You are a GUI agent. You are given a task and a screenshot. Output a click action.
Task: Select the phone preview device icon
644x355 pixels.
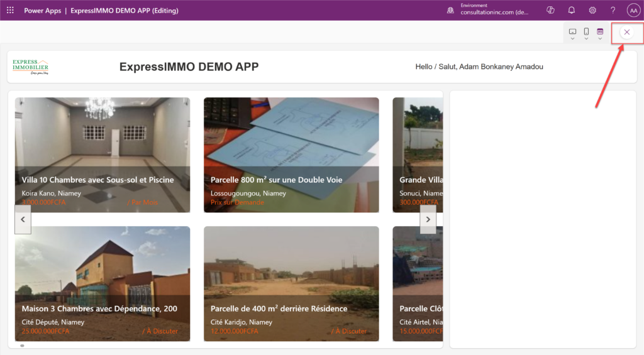click(587, 33)
